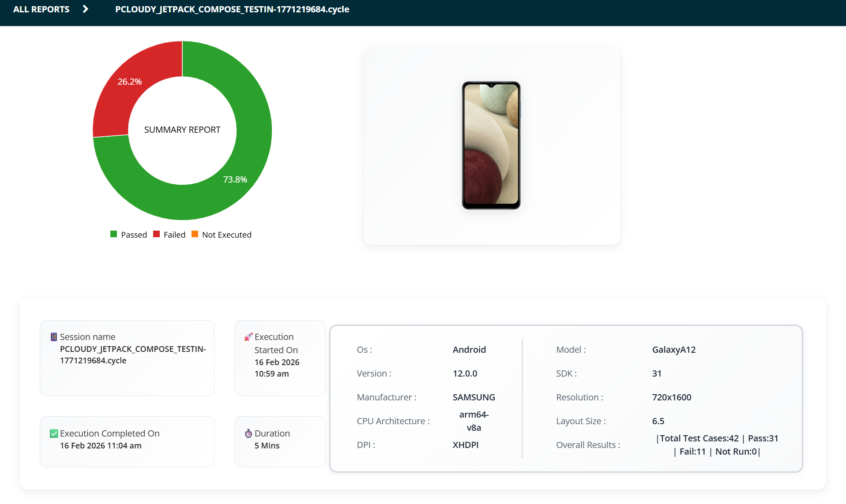Click the session name notebook icon

(54, 337)
